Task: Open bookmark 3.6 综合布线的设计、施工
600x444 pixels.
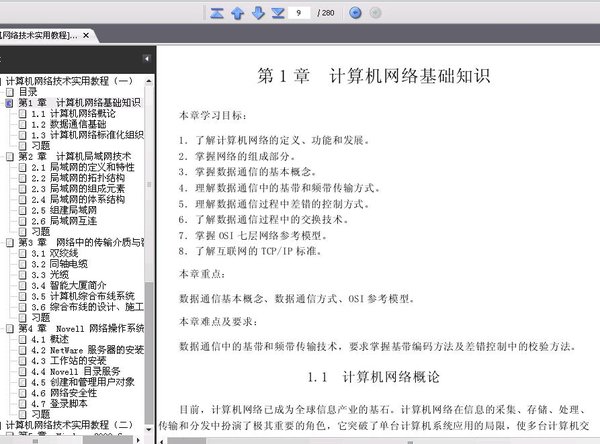Action: tap(87, 307)
